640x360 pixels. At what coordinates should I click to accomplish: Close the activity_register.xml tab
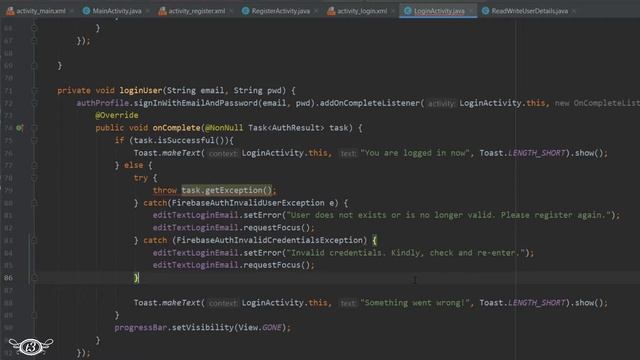pos(231,11)
